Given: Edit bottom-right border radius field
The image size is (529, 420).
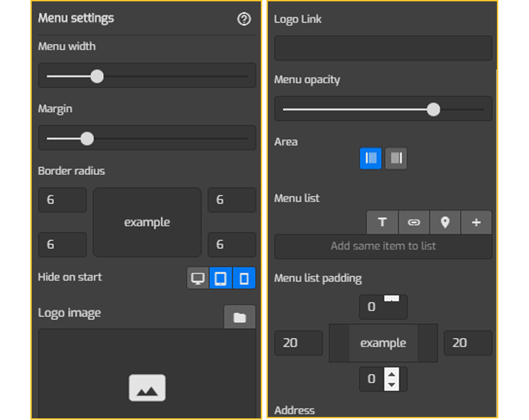Looking at the screenshot, I should (232, 245).
